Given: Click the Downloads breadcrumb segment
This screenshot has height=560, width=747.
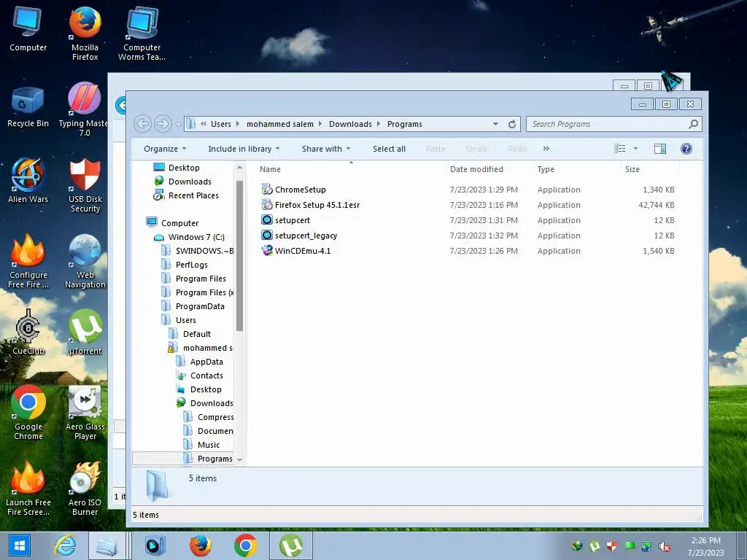Looking at the screenshot, I should coord(350,124).
